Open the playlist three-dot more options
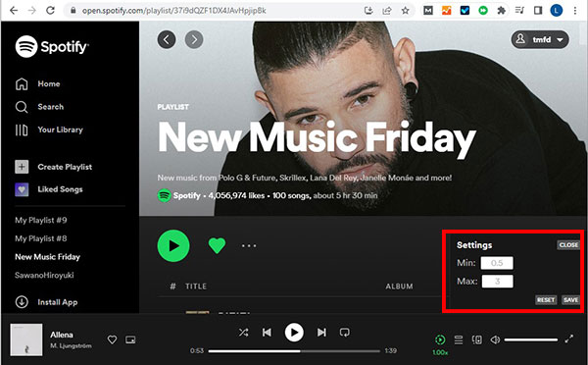 pyautogui.click(x=249, y=246)
